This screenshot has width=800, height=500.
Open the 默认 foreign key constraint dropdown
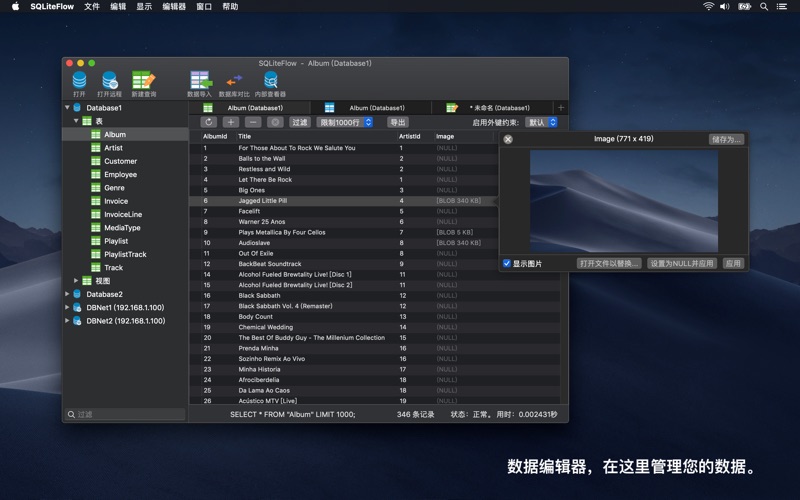[x=541, y=122]
